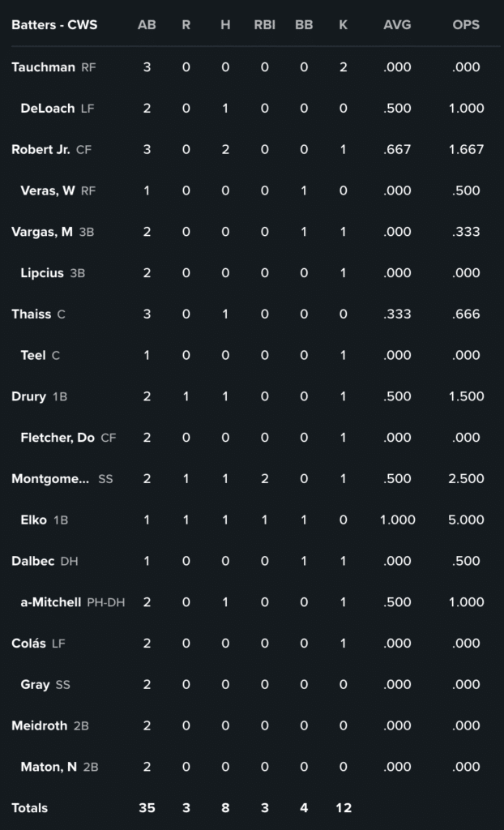Open Meidroth player profile
Screen dimensions: 504x830
click(39, 726)
